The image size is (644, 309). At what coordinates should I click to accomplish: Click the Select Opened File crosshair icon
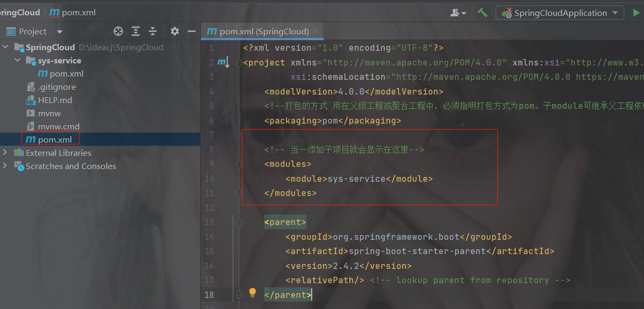click(x=118, y=31)
